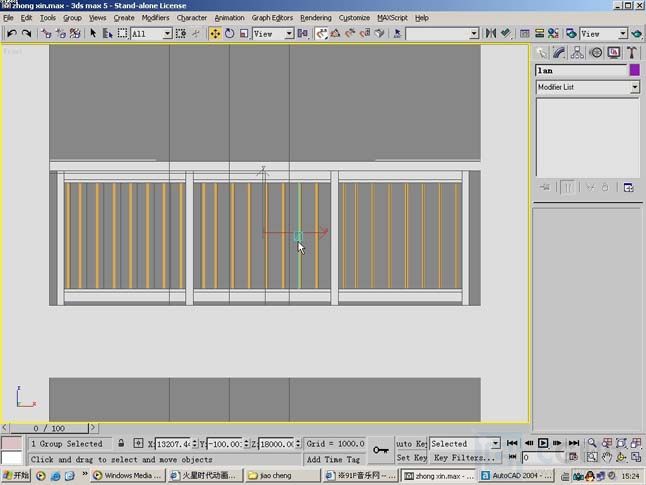Open the Select by Name tool
The image size is (646, 485).
[x=108, y=33]
